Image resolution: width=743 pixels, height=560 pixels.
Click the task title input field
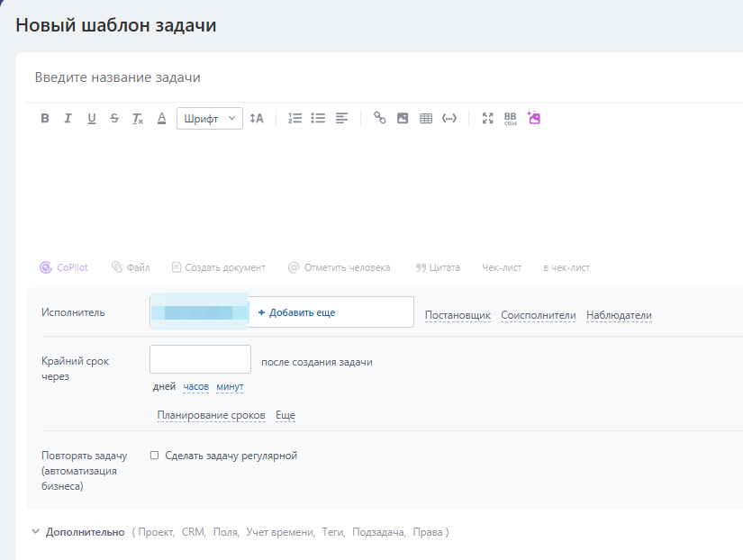[360, 77]
